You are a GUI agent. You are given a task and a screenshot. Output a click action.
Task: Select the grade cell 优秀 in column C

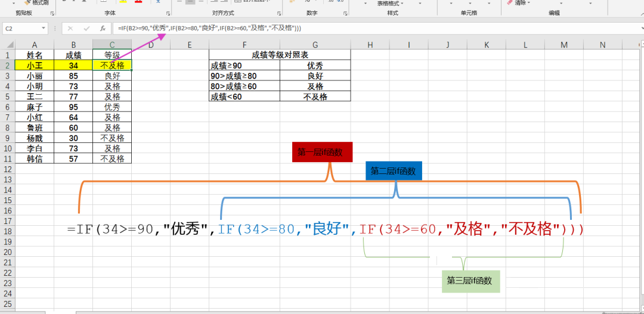112,107
